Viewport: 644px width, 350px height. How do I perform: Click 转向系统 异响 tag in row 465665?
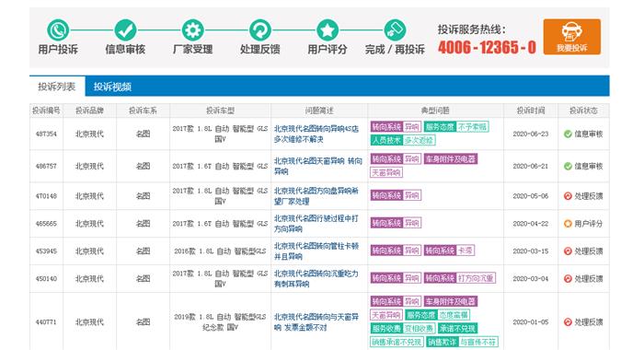point(396,223)
